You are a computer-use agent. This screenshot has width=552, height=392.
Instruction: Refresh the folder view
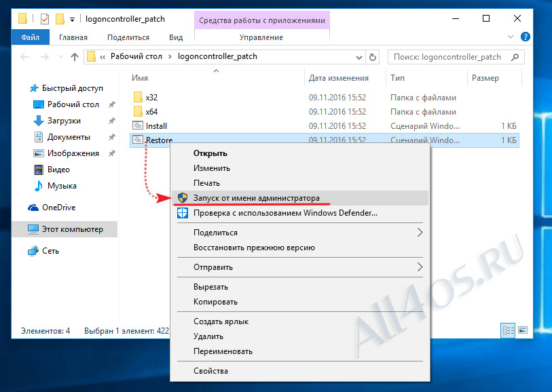pos(373,57)
